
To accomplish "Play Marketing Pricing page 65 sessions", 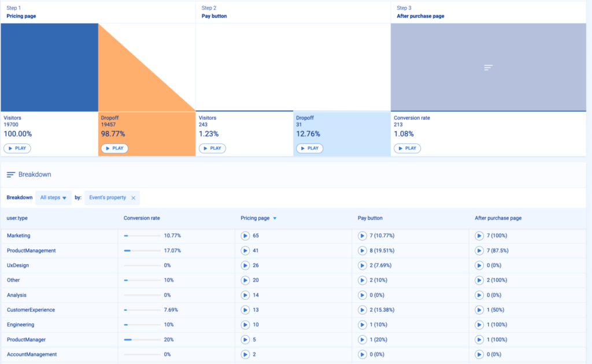I will [x=245, y=236].
